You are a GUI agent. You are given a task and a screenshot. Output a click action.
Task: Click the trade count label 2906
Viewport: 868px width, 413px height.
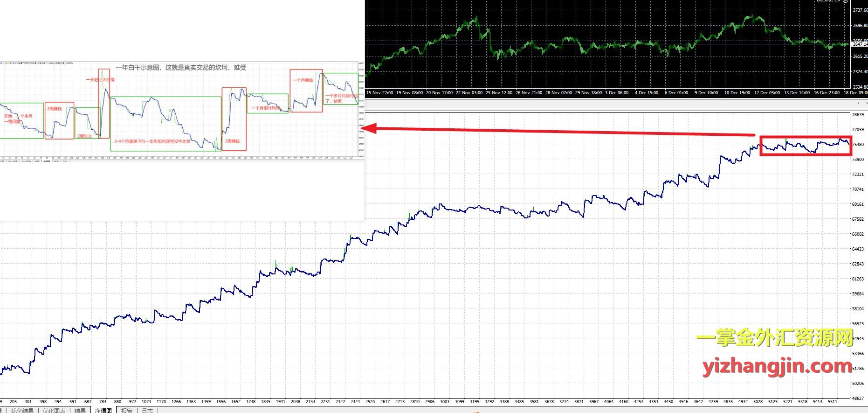(430, 401)
